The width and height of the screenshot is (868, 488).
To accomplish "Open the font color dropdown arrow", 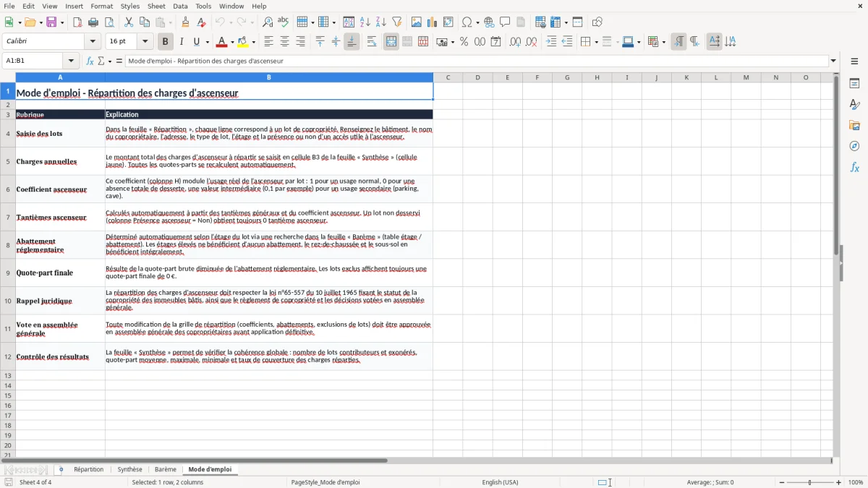I will (231, 42).
